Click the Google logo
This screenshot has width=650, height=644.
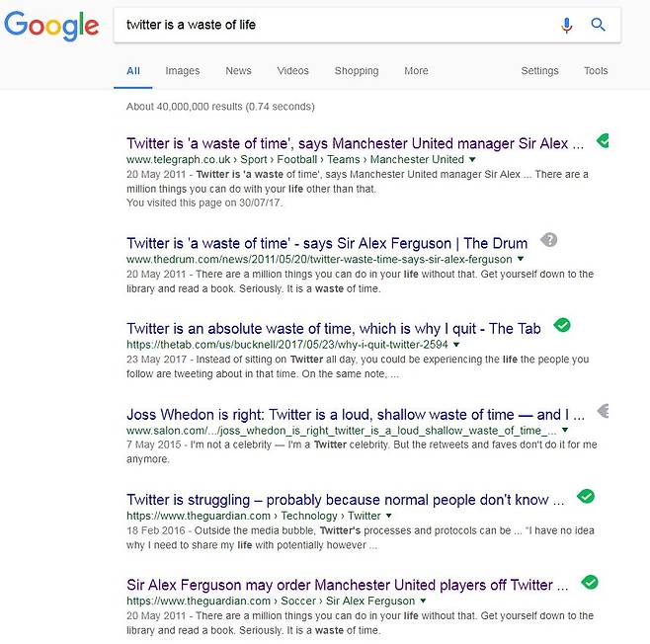(51, 26)
